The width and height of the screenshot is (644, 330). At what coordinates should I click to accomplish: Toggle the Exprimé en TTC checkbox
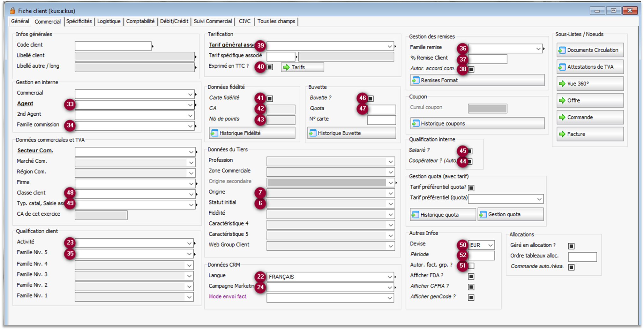(x=270, y=67)
